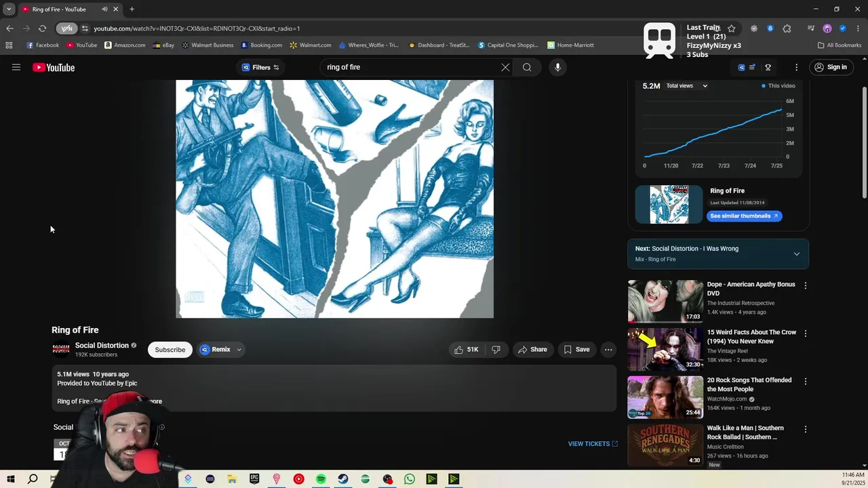The height and width of the screenshot is (488, 868).
Task: Click the trophy icon in YouTube header
Action: pos(768,67)
